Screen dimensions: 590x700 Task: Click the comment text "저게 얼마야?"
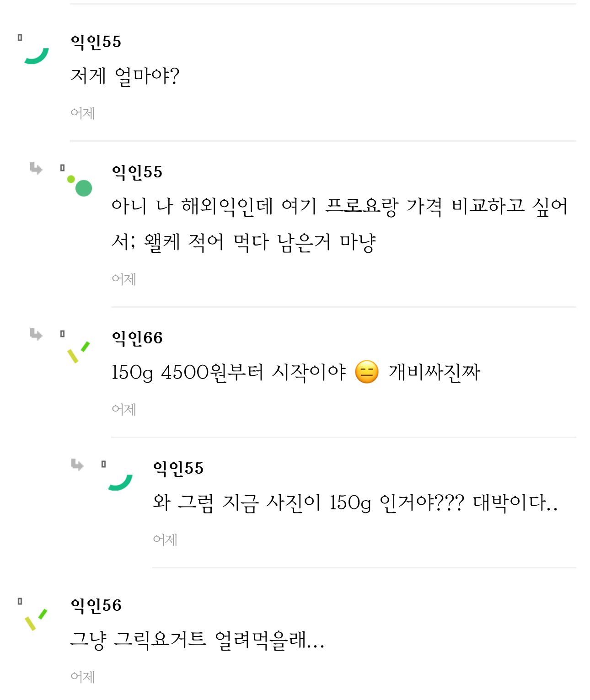tap(125, 76)
